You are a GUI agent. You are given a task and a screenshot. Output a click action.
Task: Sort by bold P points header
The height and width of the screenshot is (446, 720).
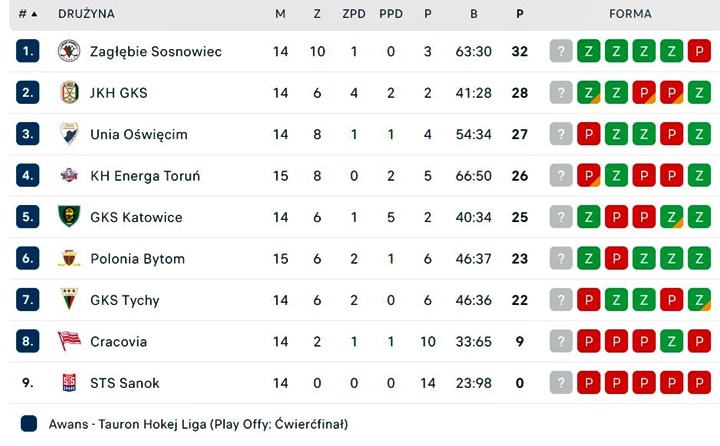coord(519,14)
